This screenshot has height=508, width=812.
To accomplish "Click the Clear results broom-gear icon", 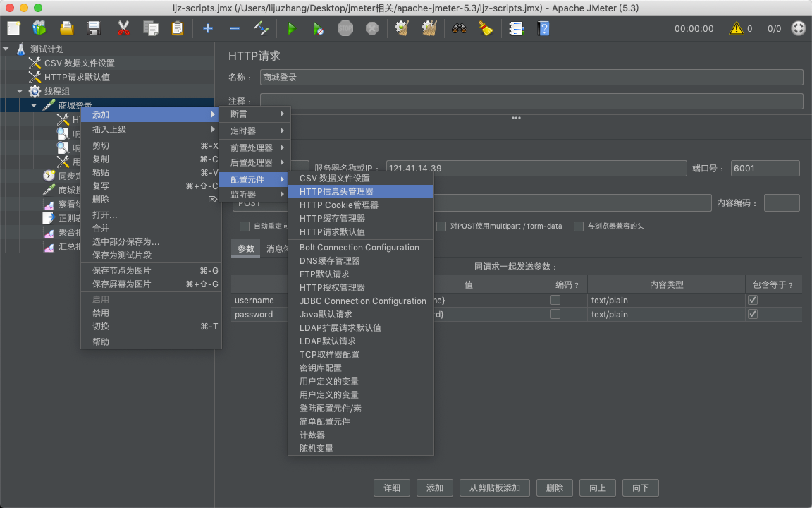I will pyautogui.click(x=402, y=28).
